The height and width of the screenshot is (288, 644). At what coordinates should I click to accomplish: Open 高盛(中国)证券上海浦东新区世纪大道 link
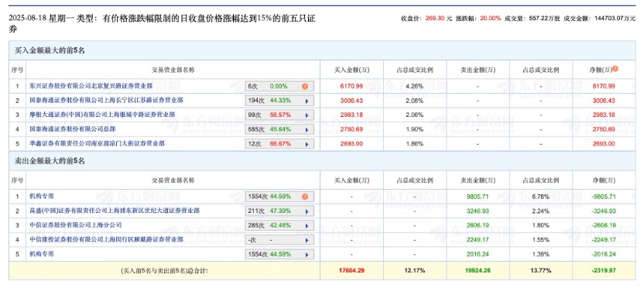[x=115, y=211]
